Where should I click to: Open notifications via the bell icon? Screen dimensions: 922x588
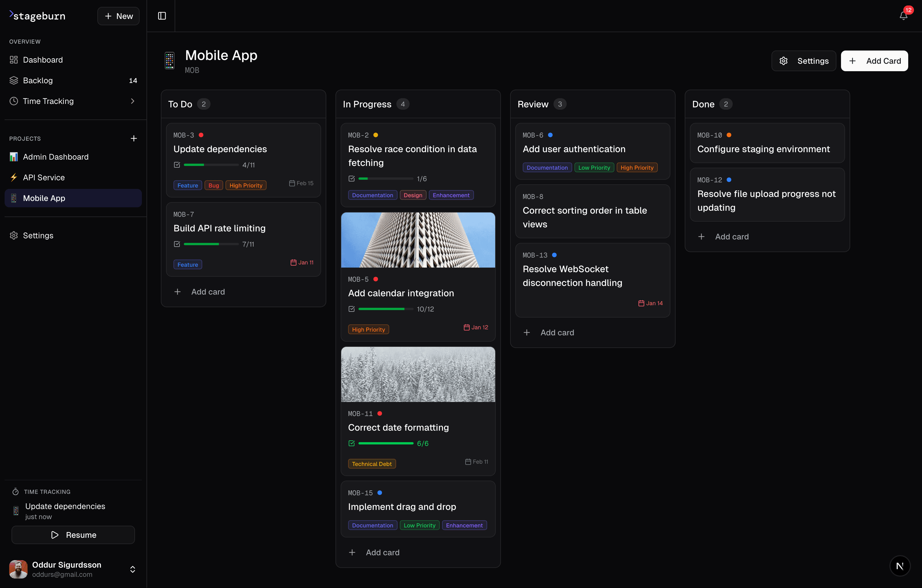click(903, 16)
